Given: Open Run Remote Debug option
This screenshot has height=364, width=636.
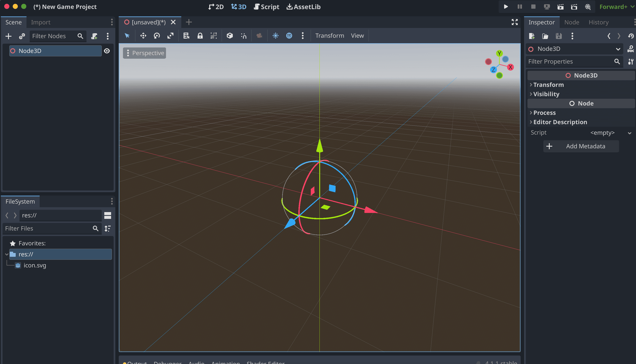Looking at the screenshot, I should [x=547, y=7].
